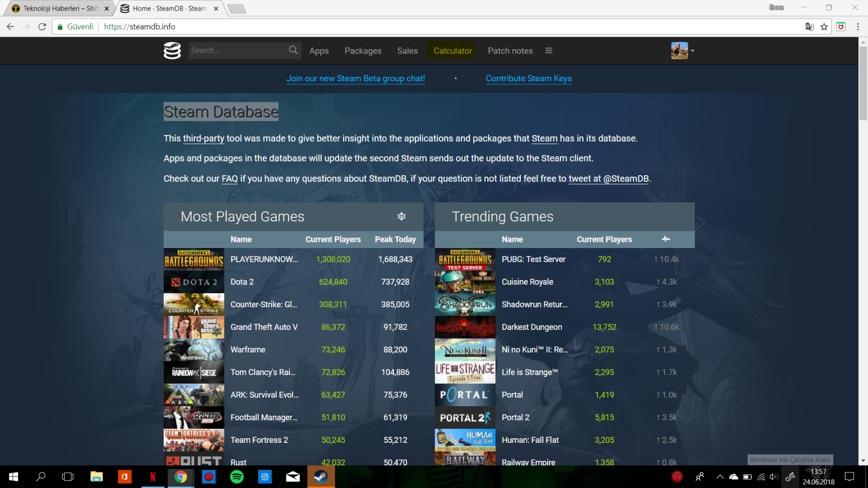868x488 pixels.
Task: Click tweet at @SteamDB link
Action: tap(608, 179)
